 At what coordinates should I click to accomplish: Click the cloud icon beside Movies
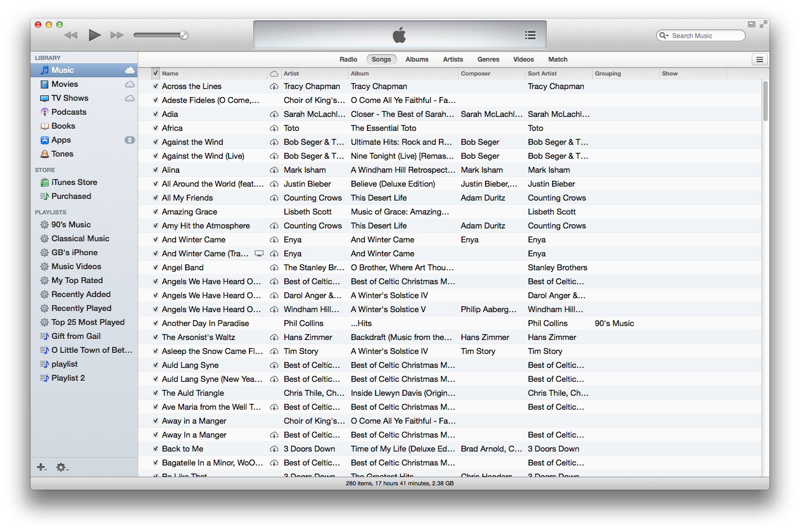130,84
